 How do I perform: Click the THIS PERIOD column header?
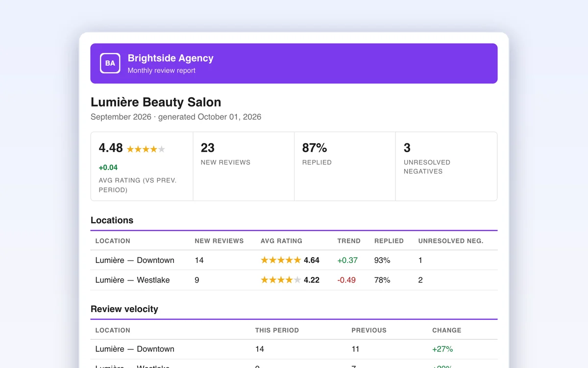[277, 330]
